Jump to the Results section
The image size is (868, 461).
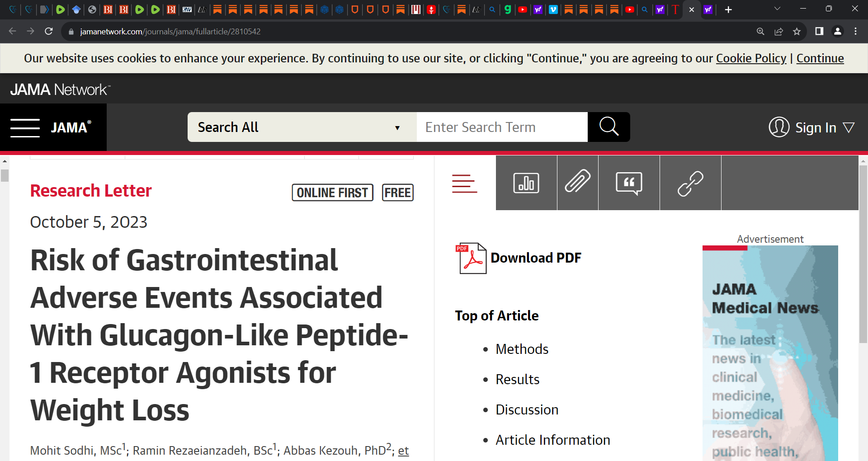click(x=518, y=379)
